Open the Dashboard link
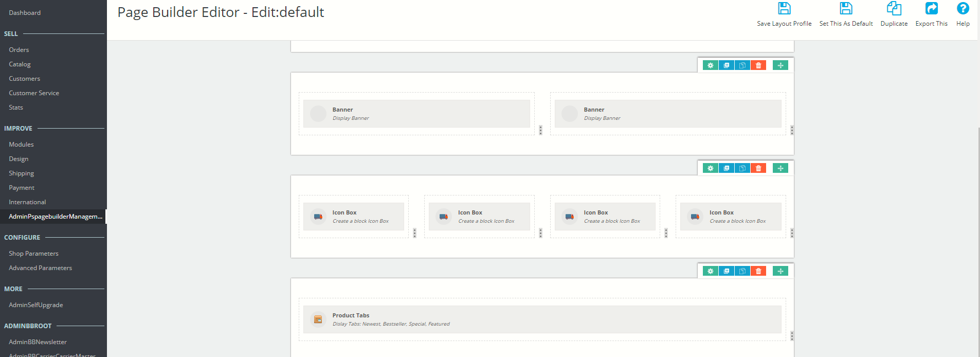 tap(25, 13)
